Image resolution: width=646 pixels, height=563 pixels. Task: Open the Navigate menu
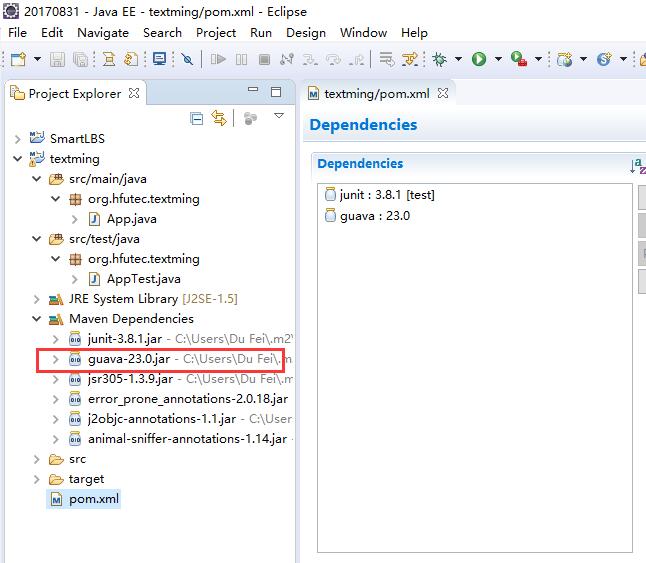(x=103, y=33)
